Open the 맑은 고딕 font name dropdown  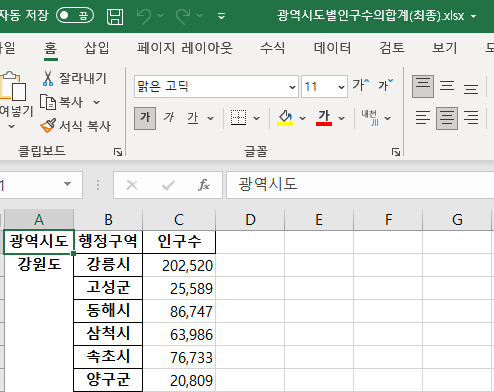pos(292,87)
